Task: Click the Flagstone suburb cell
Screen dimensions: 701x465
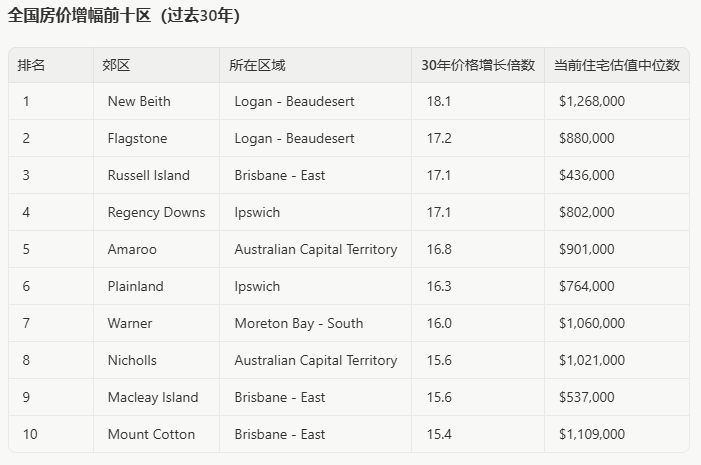Action: [137, 139]
